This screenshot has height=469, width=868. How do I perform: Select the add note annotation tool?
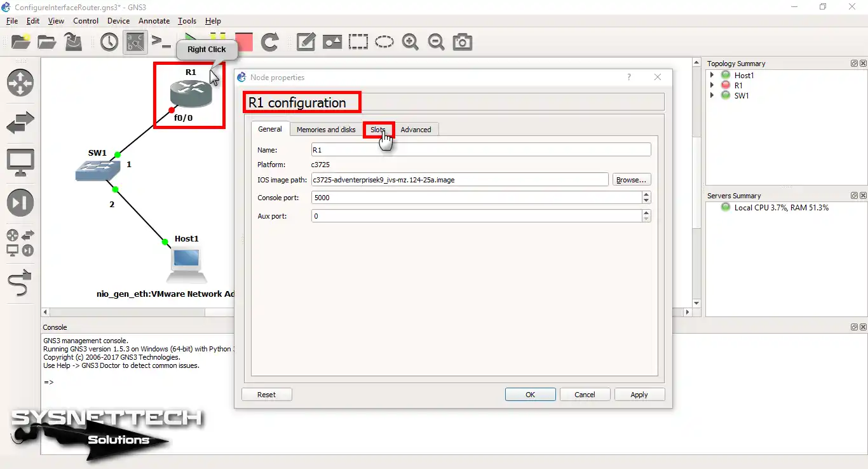point(306,43)
